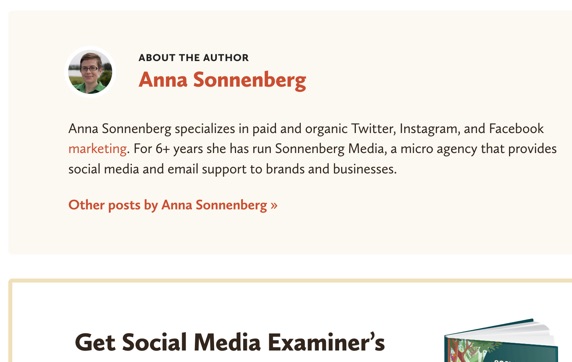Click the 'About the Author' label
The height and width of the screenshot is (362, 572).
[x=194, y=58]
